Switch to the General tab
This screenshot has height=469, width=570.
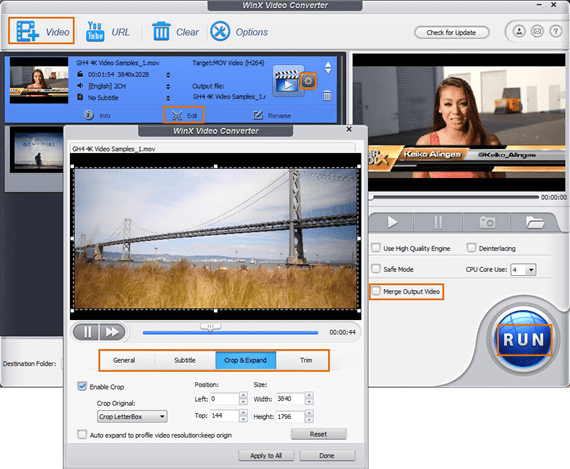(x=124, y=360)
